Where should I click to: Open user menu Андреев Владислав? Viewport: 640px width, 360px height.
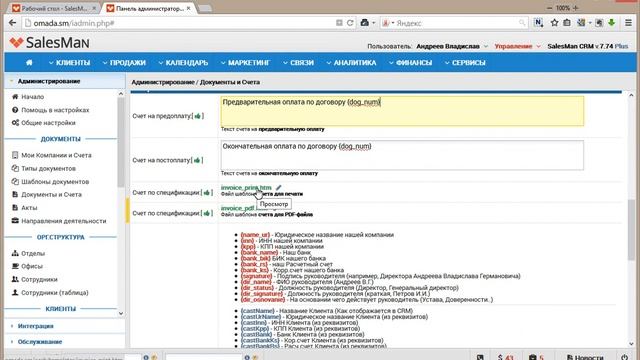click(451, 46)
